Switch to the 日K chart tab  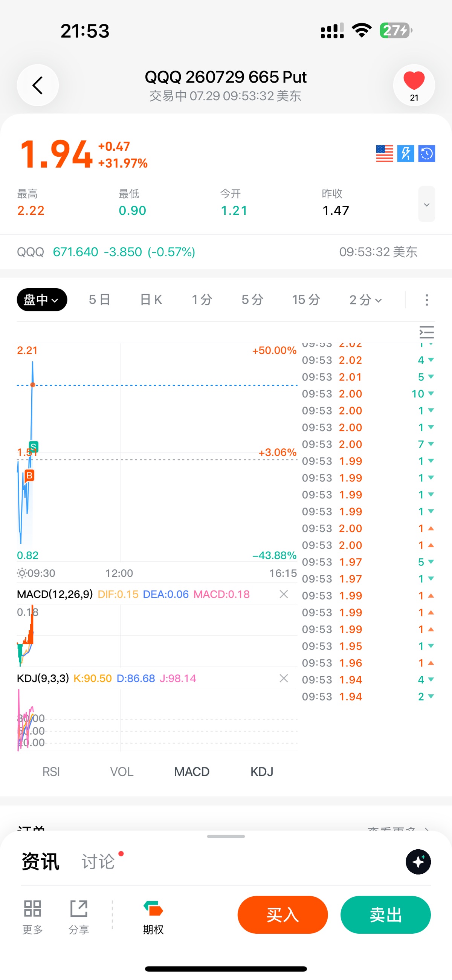point(151,300)
